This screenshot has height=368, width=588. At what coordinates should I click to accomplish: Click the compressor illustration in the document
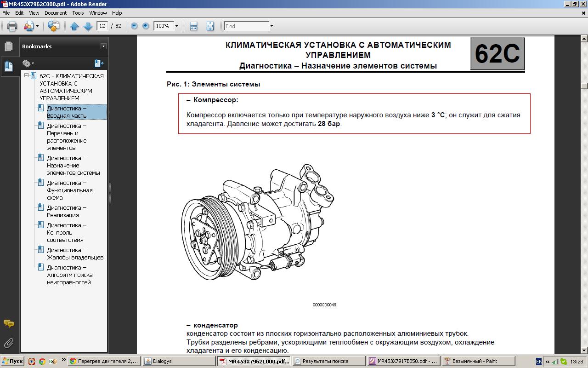click(x=257, y=222)
